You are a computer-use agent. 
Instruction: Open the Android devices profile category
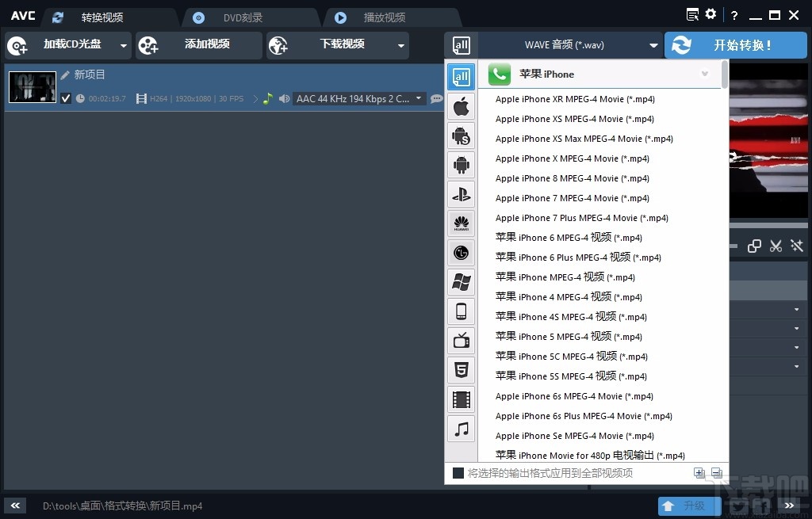[462, 165]
